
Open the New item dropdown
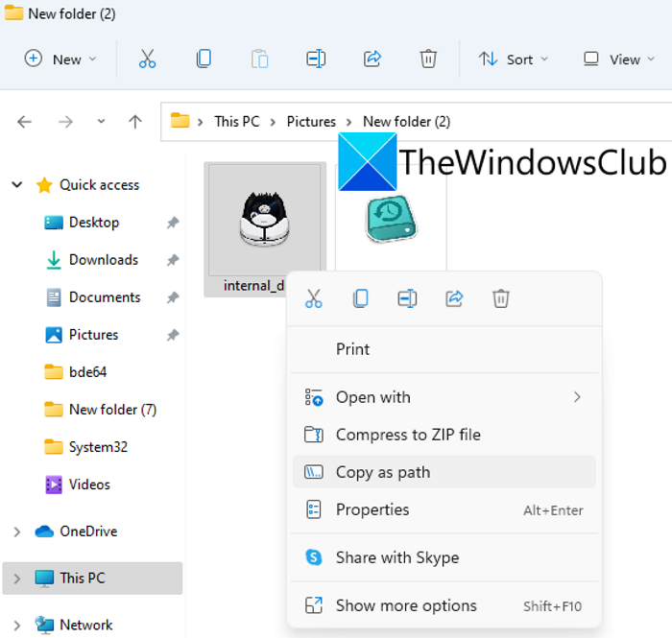(x=60, y=59)
